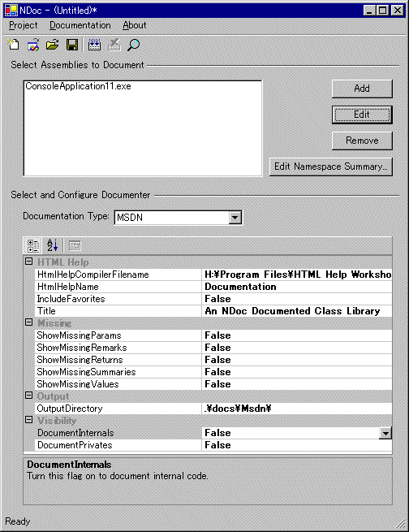
Task: Click the H:¥Program Files¥HTML Help Workshop value
Action: point(298,275)
